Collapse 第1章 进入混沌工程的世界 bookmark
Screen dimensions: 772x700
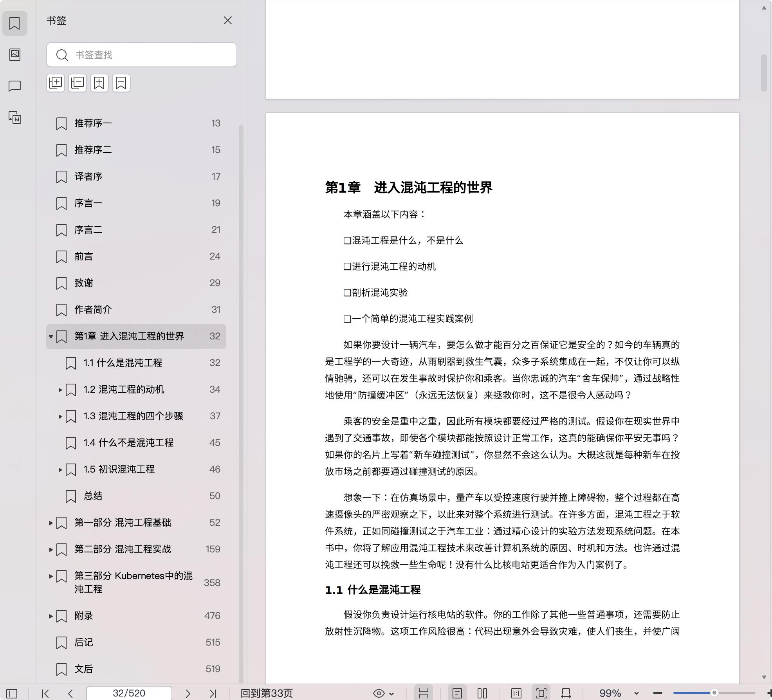click(x=51, y=336)
